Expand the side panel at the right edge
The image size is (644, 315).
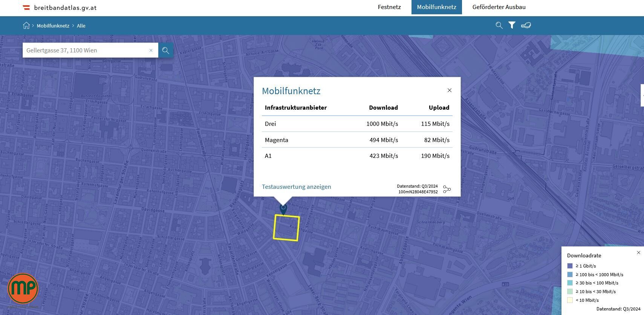pos(642,95)
